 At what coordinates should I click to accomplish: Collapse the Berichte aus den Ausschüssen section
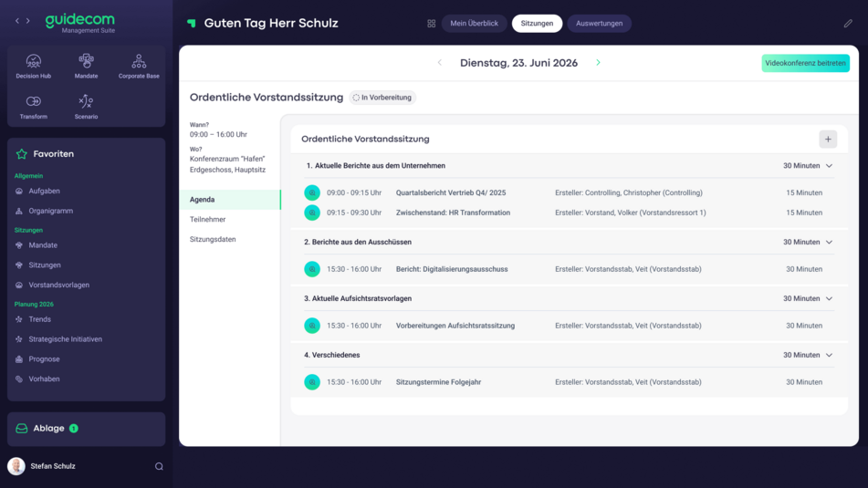829,243
